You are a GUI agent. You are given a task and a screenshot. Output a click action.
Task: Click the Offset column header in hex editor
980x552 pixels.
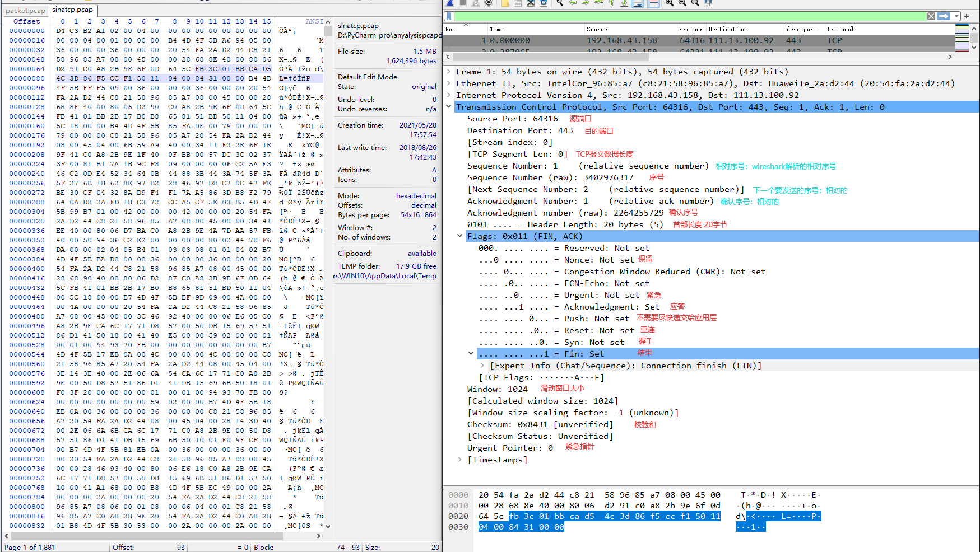[27, 21]
